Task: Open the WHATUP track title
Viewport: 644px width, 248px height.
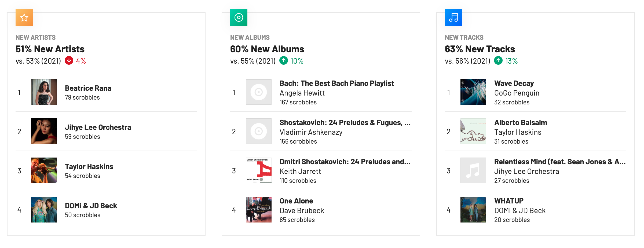Action: [509, 201]
